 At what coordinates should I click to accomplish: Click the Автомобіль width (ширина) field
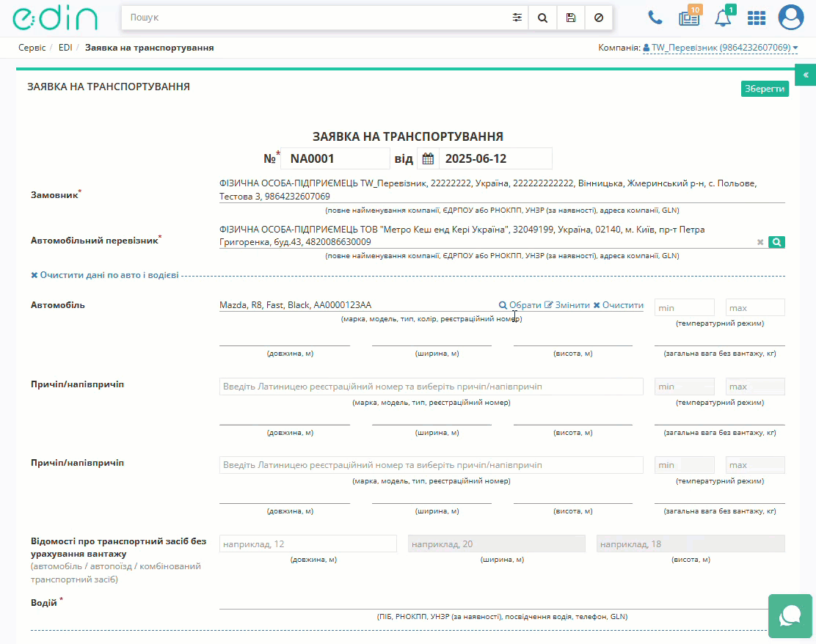pos(431,339)
